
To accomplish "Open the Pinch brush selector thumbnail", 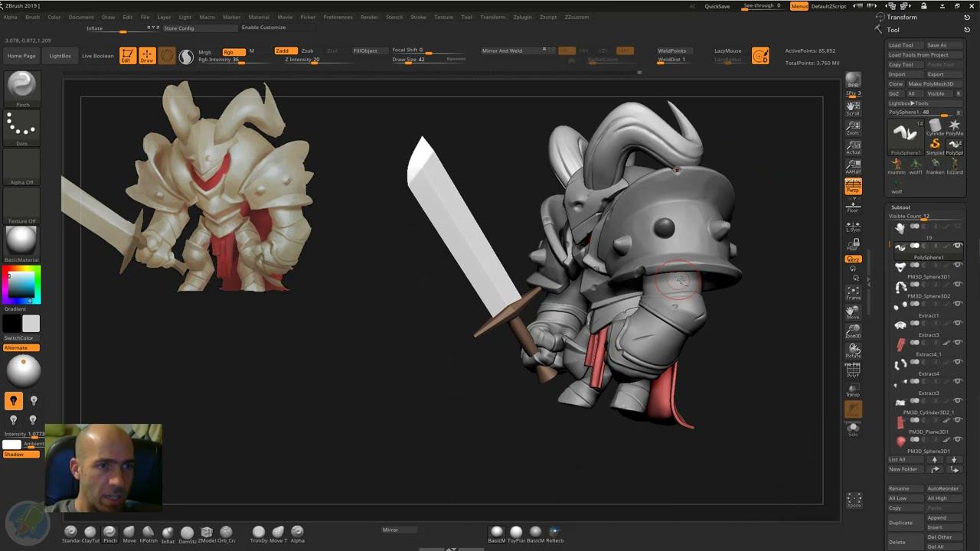I will pos(21,89).
